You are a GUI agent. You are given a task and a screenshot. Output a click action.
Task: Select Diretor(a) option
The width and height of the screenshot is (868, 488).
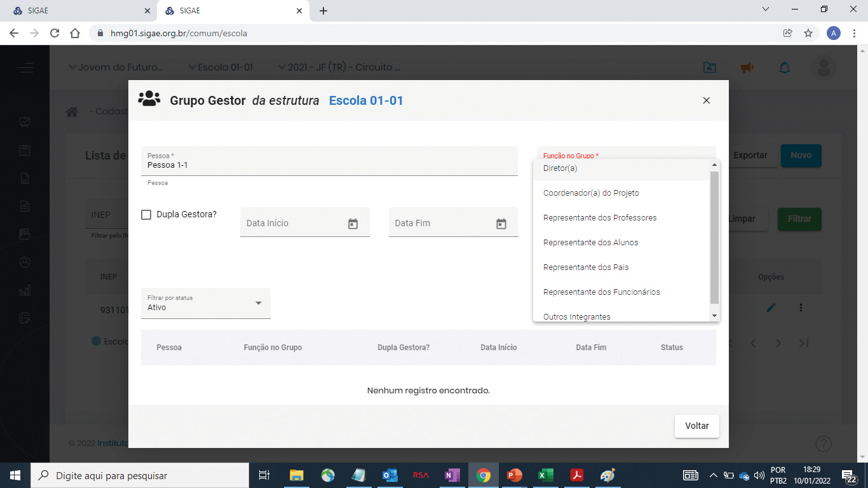click(x=621, y=168)
